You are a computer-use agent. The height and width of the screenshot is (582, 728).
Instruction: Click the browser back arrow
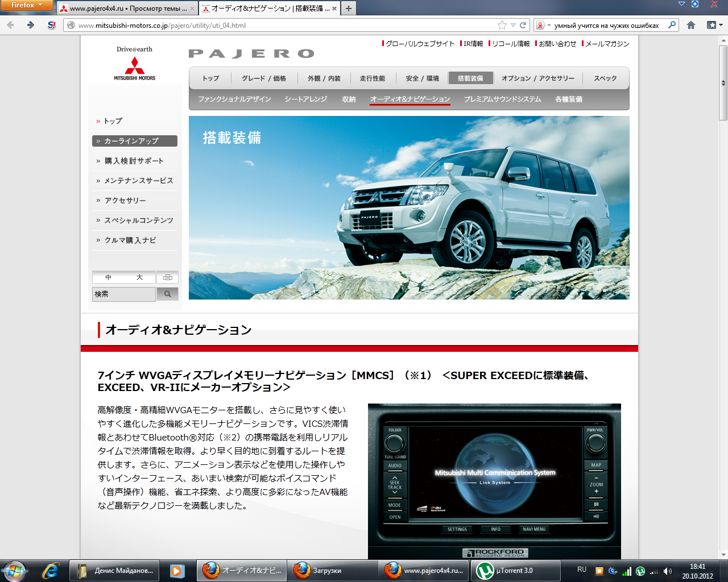click(11, 25)
